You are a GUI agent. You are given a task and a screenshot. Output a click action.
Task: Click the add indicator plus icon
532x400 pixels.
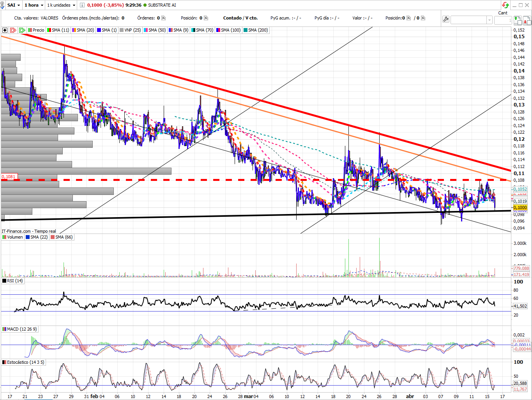(x=5, y=30)
